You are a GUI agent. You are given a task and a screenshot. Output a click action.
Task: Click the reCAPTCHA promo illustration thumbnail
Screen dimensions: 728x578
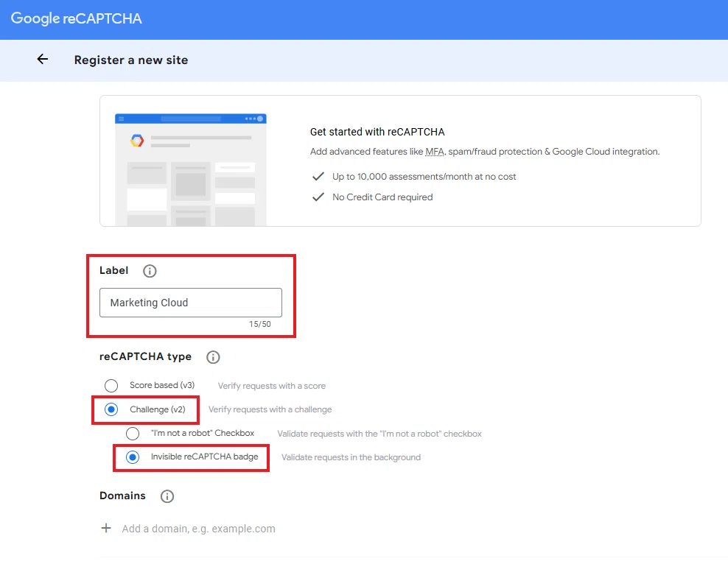click(191, 170)
